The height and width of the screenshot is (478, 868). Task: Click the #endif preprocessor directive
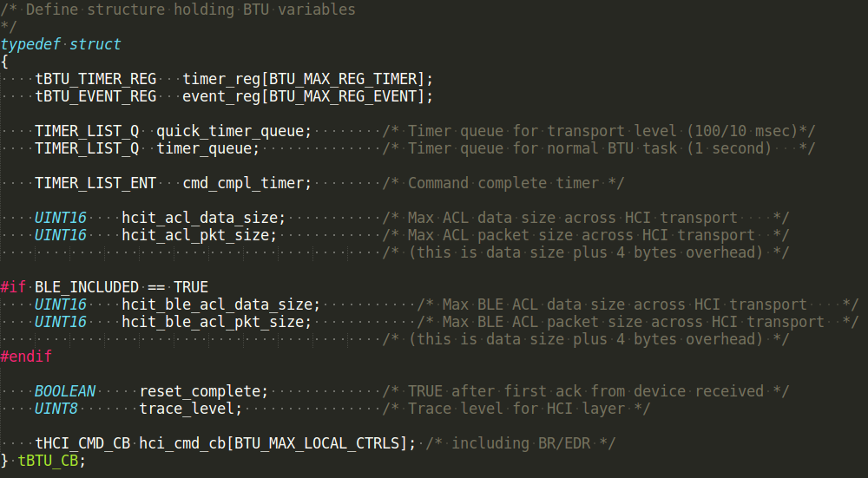pyautogui.click(x=26, y=357)
